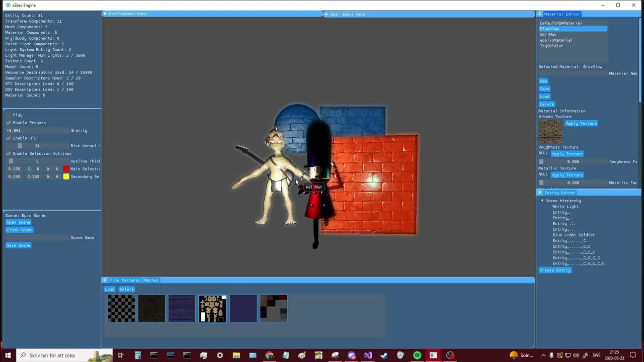Open File Explorer from the taskbar
This screenshot has height=362, width=644.
click(236, 355)
